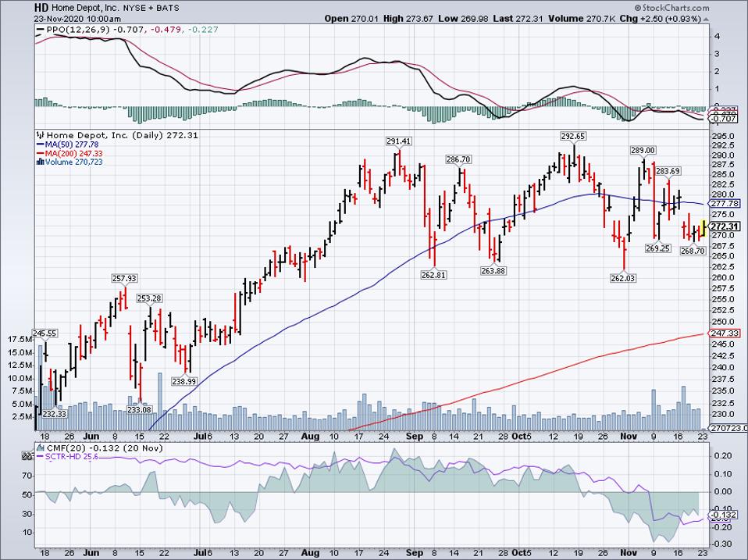Click the 257.93 June high label
Image resolution: width=748 pixels, height=560 pixels.
124,278
